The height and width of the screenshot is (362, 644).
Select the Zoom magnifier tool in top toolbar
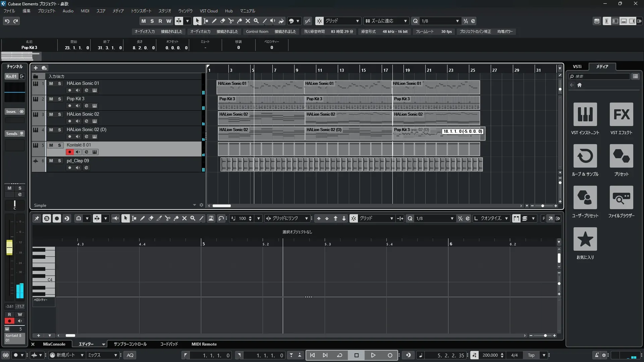coord(256,21)
